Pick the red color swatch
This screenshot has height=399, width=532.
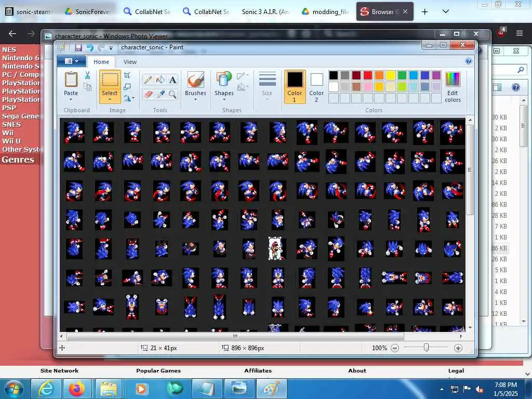coord(367,75)
